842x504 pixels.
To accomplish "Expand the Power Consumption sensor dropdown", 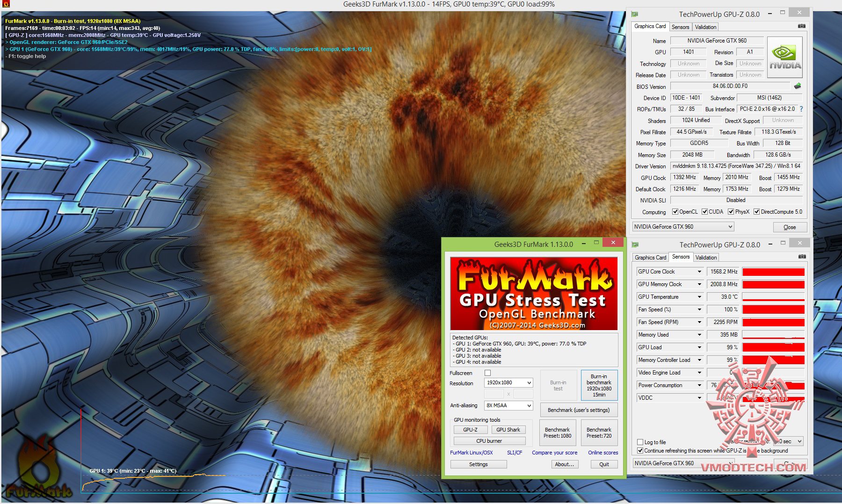I will click(699, 385).
